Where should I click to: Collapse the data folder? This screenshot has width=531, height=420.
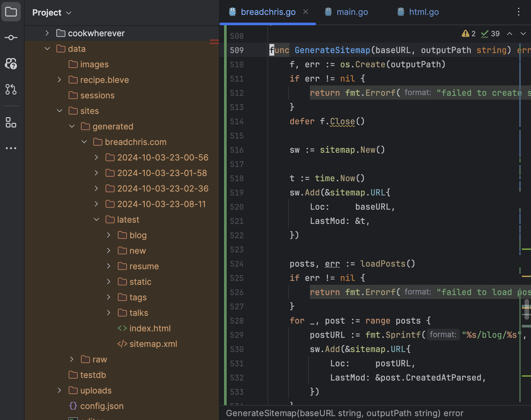click(x=47, y=49)
